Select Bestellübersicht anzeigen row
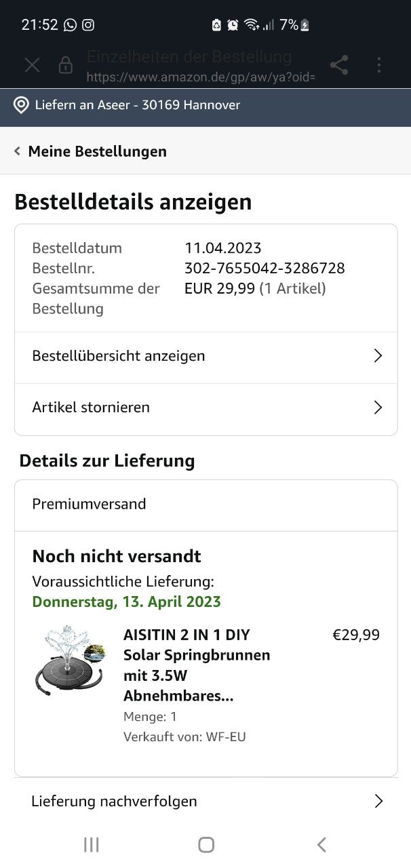 click(206, 357)
